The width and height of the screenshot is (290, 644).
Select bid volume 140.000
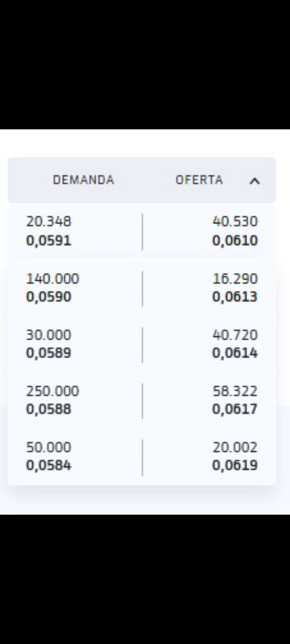pyautogui.click(x=53, y=279)
